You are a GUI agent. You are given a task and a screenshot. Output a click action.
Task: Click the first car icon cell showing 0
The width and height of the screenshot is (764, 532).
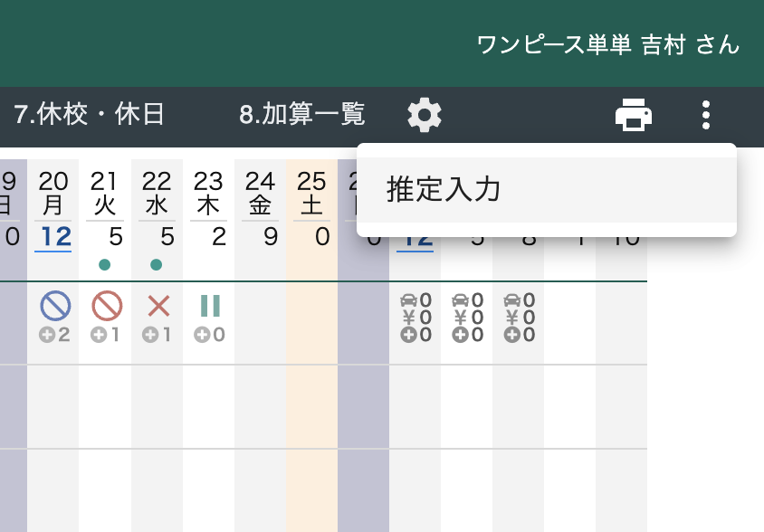click(x=416, y=299)
